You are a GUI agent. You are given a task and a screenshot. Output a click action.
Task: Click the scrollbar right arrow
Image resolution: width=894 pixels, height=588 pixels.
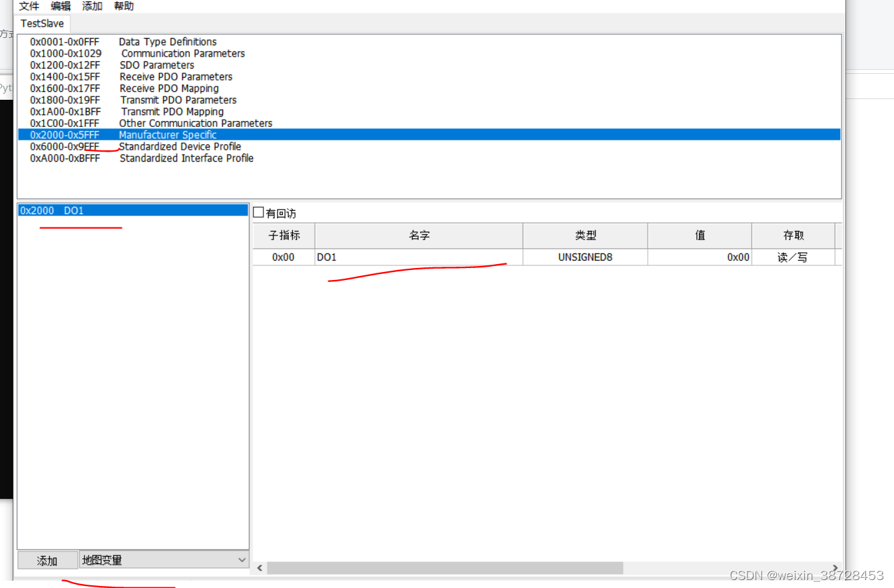[835, 568]
